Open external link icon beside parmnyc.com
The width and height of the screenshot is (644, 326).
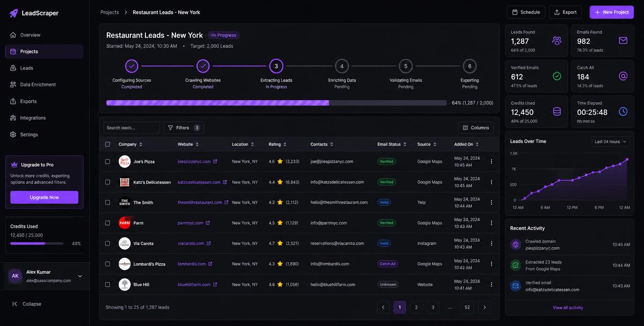click(208, 223)
